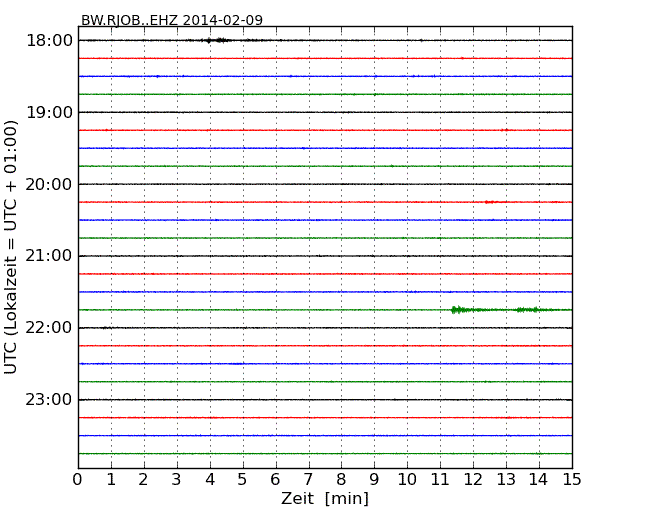
Task: Click the 19:00 time label
Action: click(x=49, y=112)
